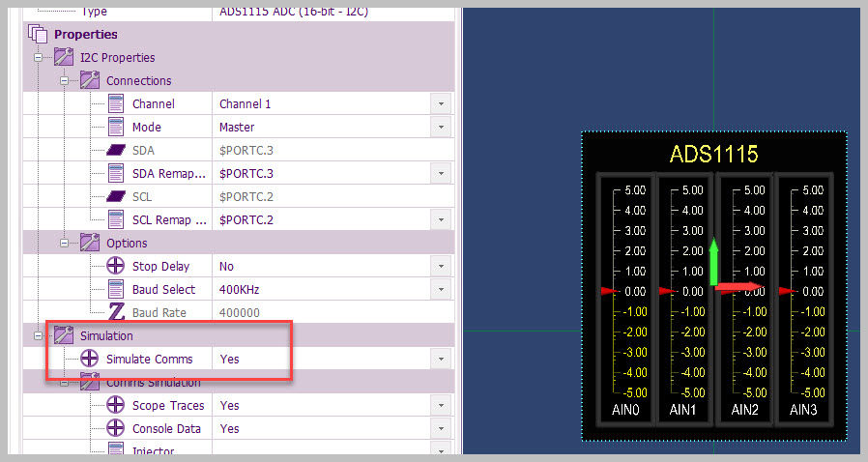The height and width of the screenshot is (462, 868).
Task: Click the Baud Select list icon
Action: click(116, 289)
